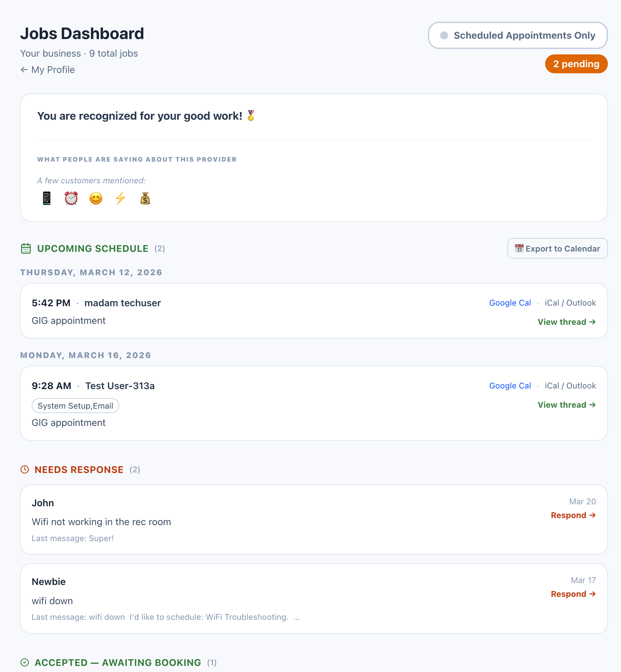Respond to John's wifi request
The width and height of the screenshot is (621, 672).
(573, 516)
